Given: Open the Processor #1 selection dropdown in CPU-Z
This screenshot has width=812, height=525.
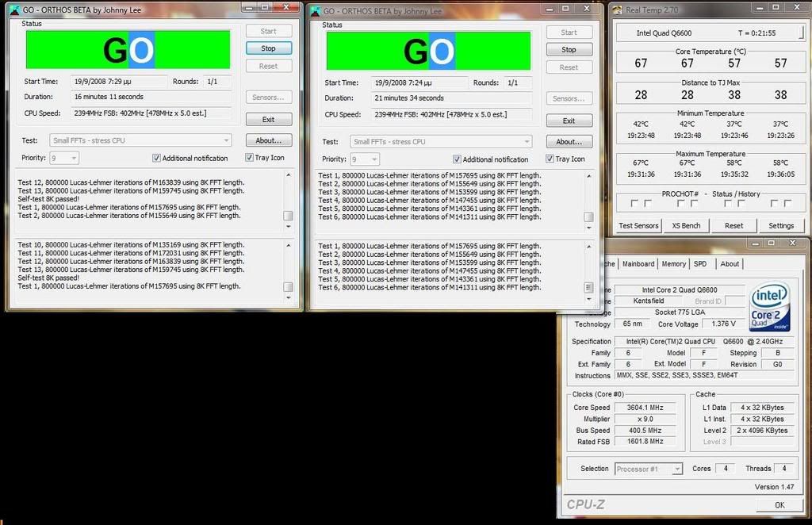Looking at the screenshot, I should (649, 469).
